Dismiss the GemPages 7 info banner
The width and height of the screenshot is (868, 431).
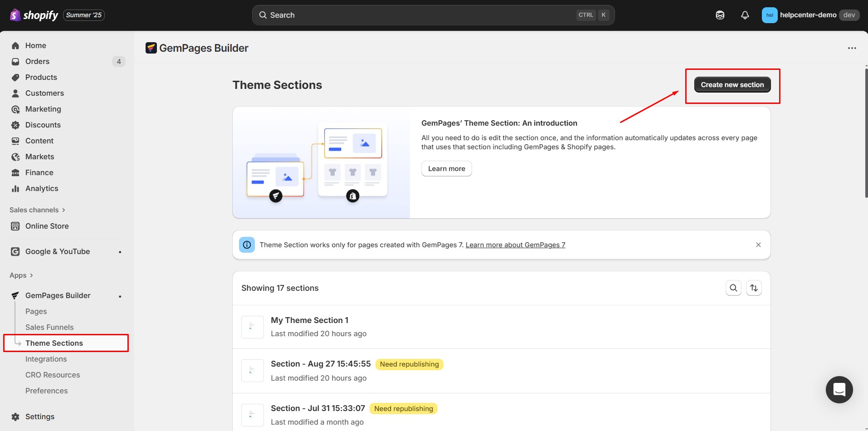[x=758, y=245]
